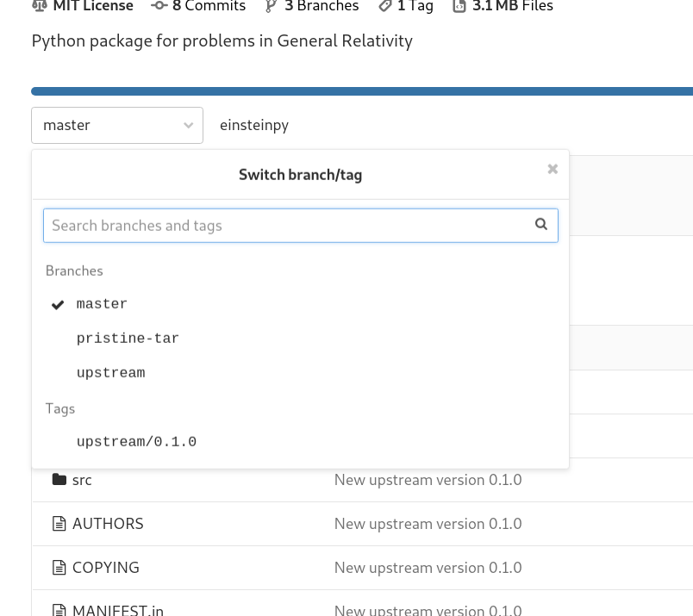
Task: Click the tag icon beside 1 Tag
Action: click(x=385, y=7)
